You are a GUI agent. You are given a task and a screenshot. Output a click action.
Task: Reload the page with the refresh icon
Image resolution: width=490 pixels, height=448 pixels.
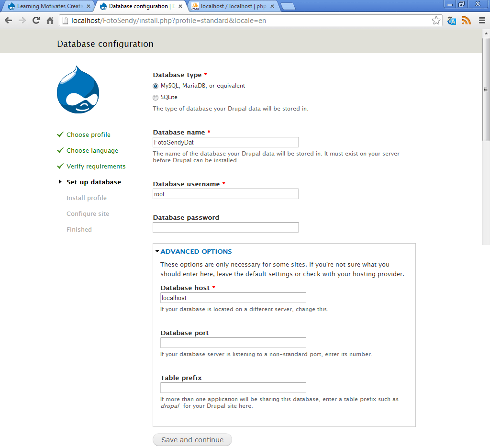[x=36, y=21]
